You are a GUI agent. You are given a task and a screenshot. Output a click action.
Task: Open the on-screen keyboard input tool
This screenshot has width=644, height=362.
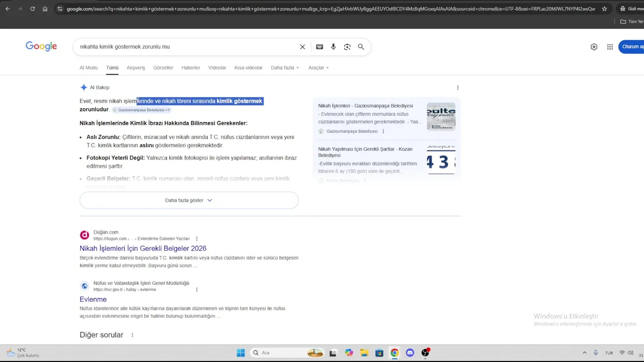319,47
